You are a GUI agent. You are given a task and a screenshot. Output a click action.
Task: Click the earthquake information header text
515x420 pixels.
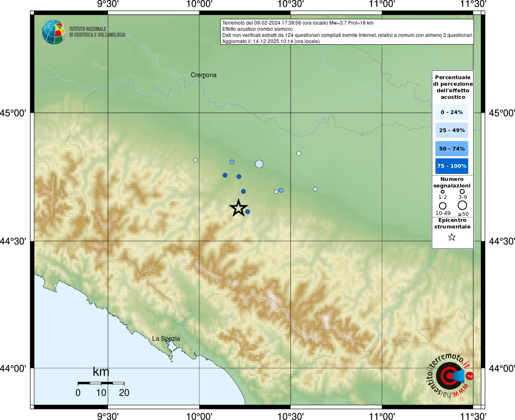point(347,32)
